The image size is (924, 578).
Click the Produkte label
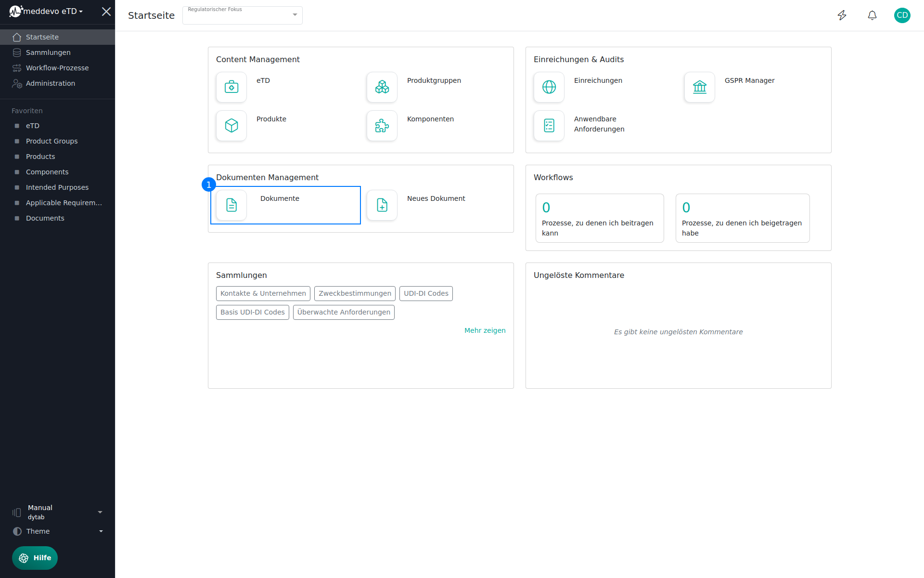click(271, 119)
